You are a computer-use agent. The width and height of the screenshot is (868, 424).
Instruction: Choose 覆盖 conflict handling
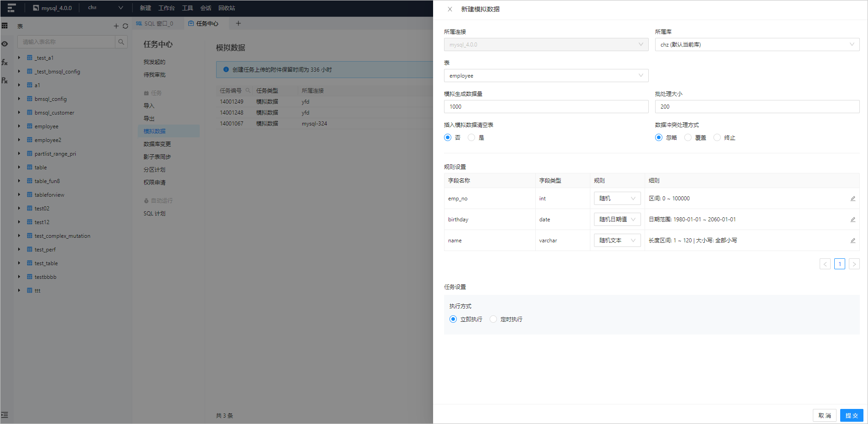coord(688,137)
